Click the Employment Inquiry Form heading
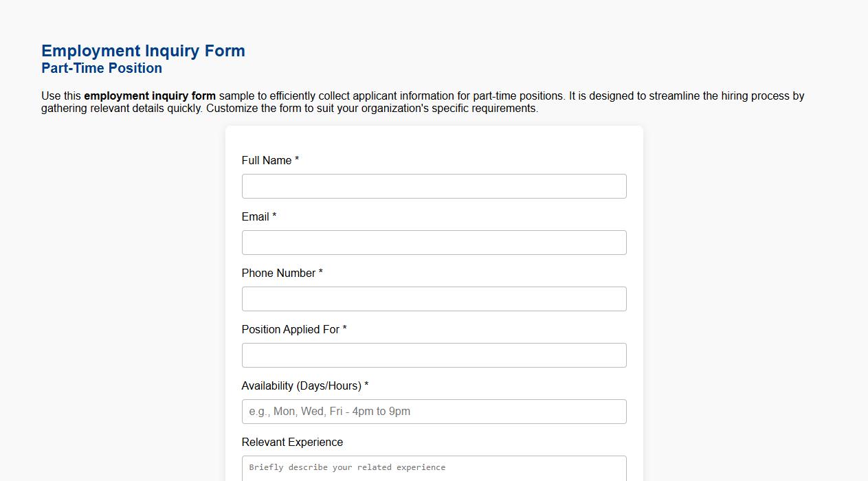Screen dimensions: 868x481 pyautogui.click(x=143, y=50)
